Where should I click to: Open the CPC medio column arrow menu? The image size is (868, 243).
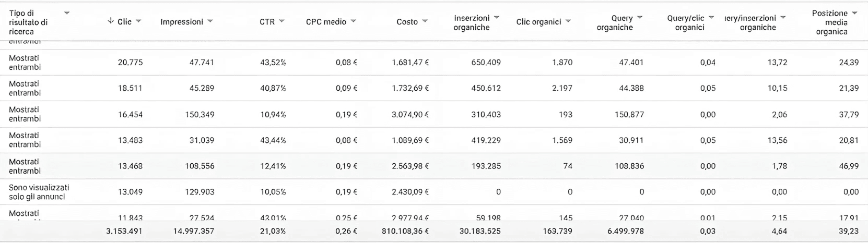pos(354,21)
